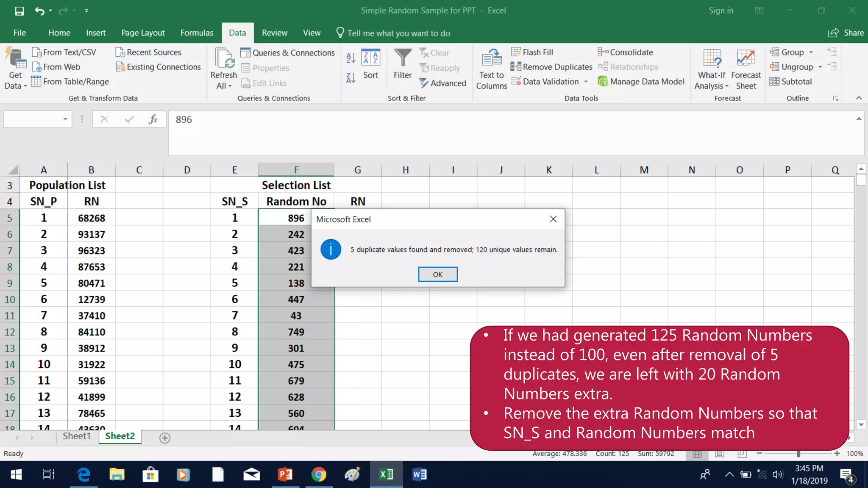The width and height of the screenshot is (868, 488).
Task: Open Microsoft Edge from the taskbar
Action: [x=84, y=474]
